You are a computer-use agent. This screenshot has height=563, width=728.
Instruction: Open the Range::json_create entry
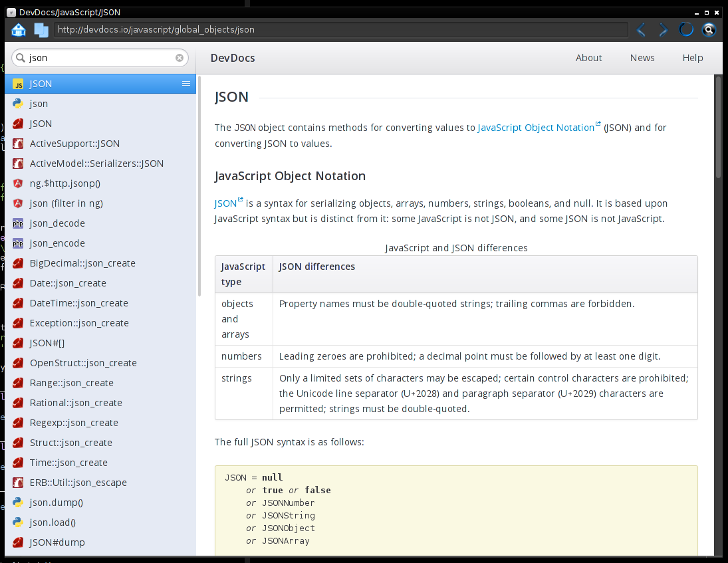pos(100,383)
